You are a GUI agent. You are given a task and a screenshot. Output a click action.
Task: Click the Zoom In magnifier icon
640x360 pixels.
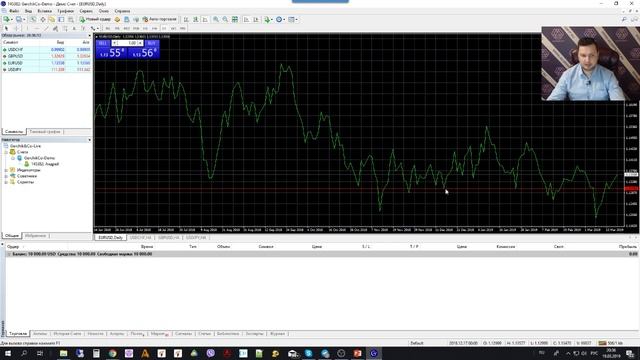coord(216,19)
